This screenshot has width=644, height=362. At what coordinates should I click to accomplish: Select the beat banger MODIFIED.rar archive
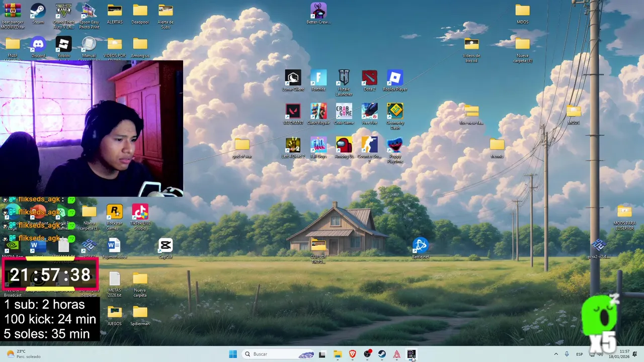click(13, 16)
